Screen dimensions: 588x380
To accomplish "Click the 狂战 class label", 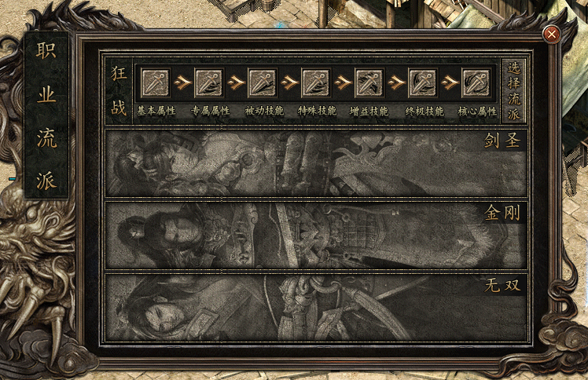I will click(119, 91).
